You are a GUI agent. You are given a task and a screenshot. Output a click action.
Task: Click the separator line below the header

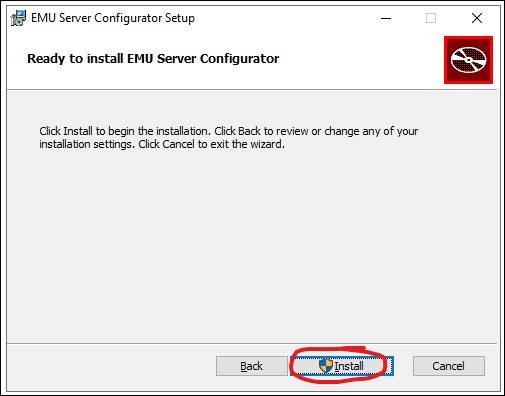click(x=252, y=89)
